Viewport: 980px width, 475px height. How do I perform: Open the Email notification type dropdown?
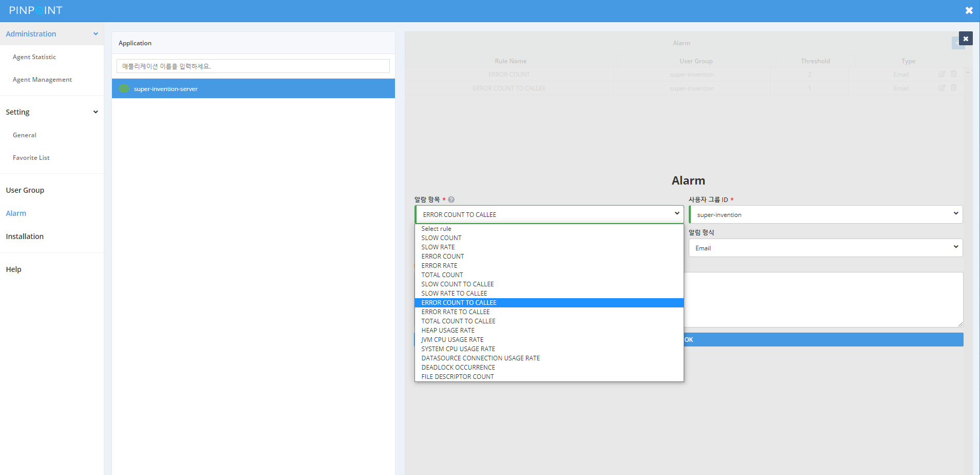coord(825,248)
